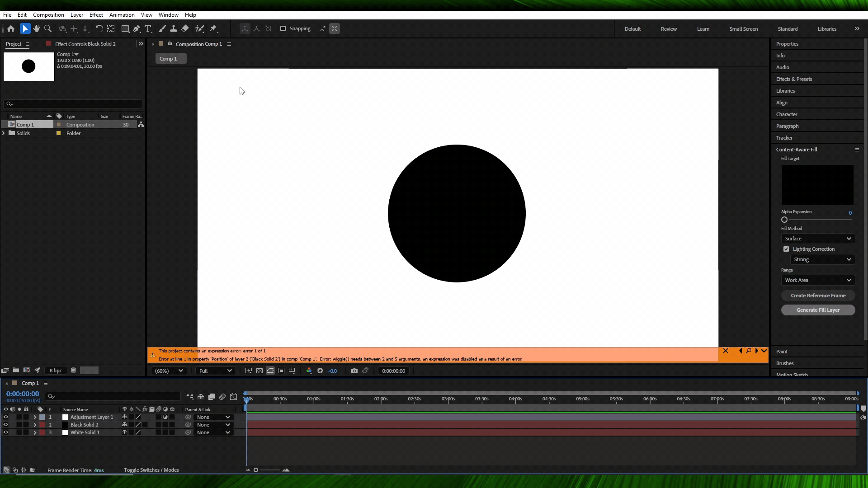Screen dimensions: 868x488
Task: Take a snapshot with camera icon
Action: [x=354, y=371]
